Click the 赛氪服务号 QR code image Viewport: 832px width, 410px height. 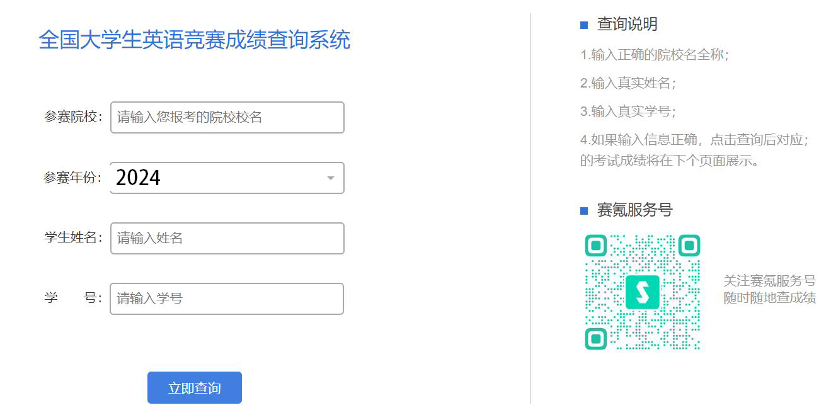(x=643, y=292)
